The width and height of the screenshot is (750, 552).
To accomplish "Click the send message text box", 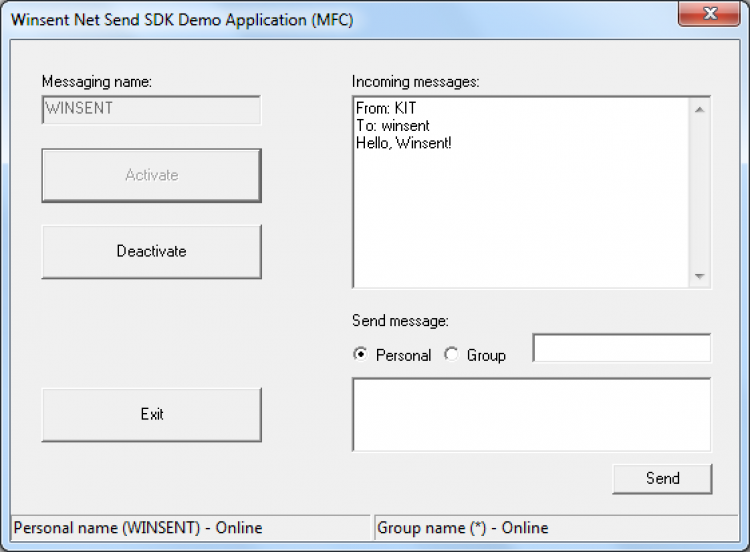I will (x=532, y=414).
